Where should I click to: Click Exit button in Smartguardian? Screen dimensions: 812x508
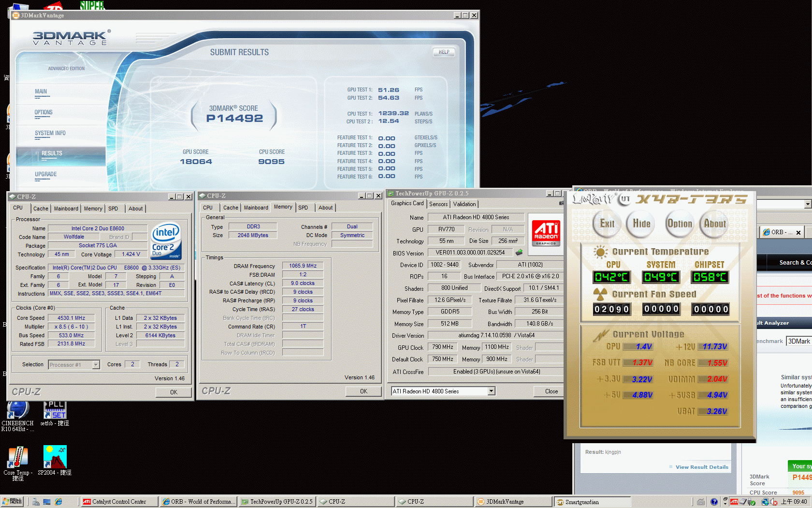(607, 224)
